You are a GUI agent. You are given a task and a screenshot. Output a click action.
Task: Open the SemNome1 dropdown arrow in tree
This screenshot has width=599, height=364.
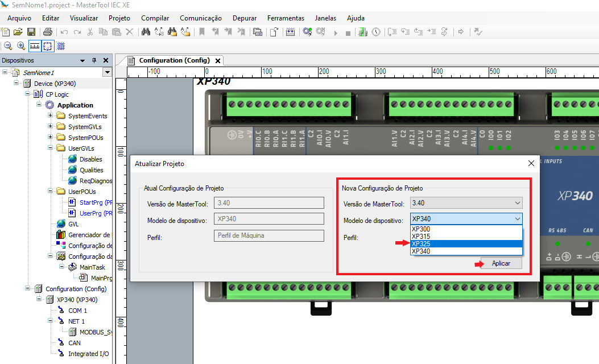108,72
